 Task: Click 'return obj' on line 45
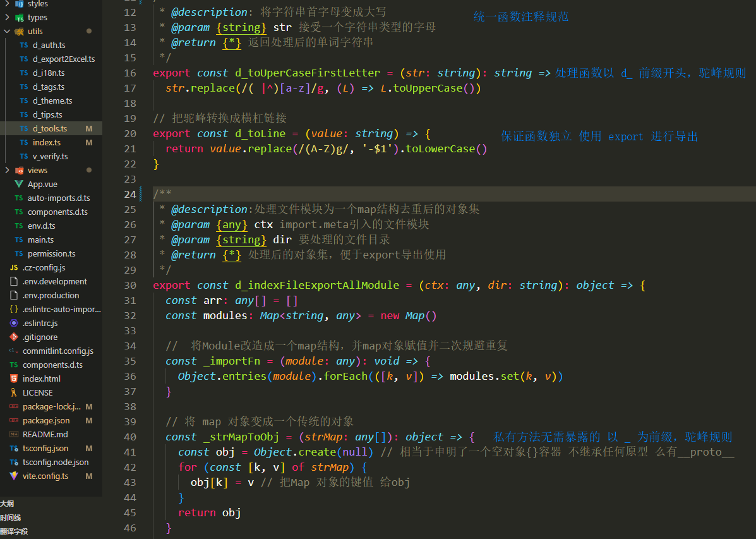click(210, 512)
